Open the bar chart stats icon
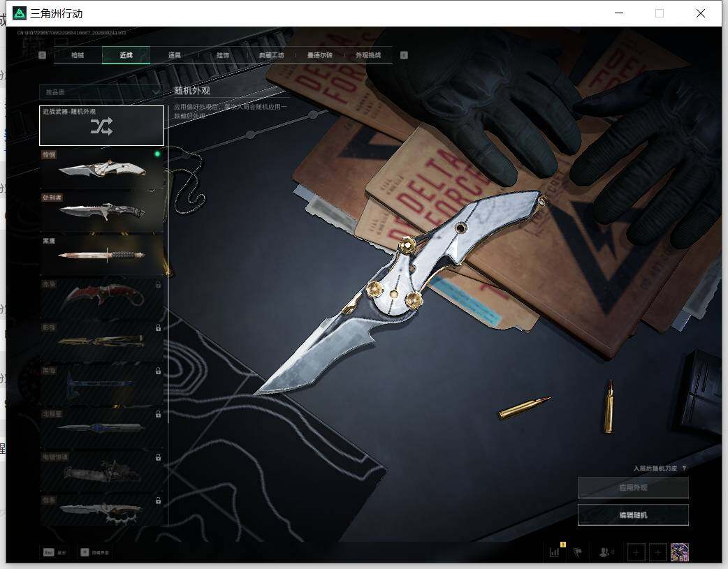Screen dimensions: 728x569 555,552
